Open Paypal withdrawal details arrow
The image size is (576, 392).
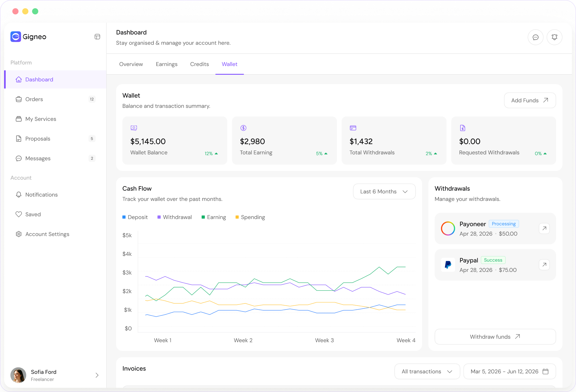(x=544, y=265)
